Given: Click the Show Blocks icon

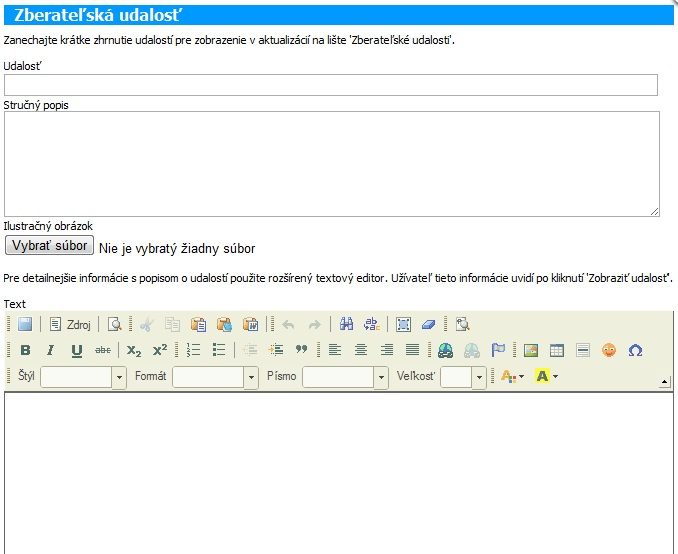Looking at the screenshot, I should (462, 324).
